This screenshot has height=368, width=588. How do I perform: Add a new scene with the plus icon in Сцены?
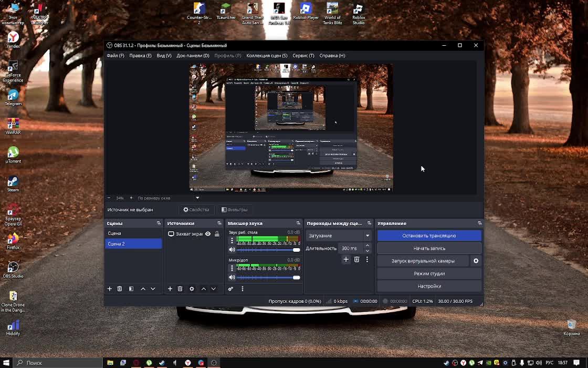110,289
